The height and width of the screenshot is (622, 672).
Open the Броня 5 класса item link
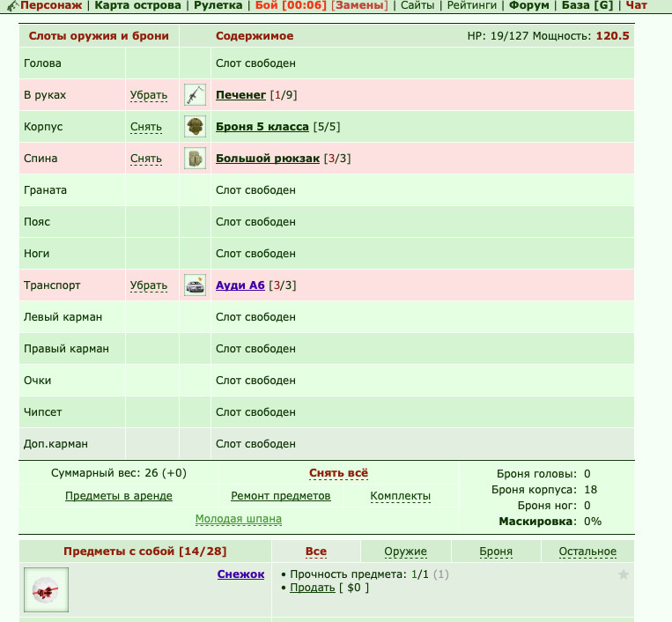point(262,127)
